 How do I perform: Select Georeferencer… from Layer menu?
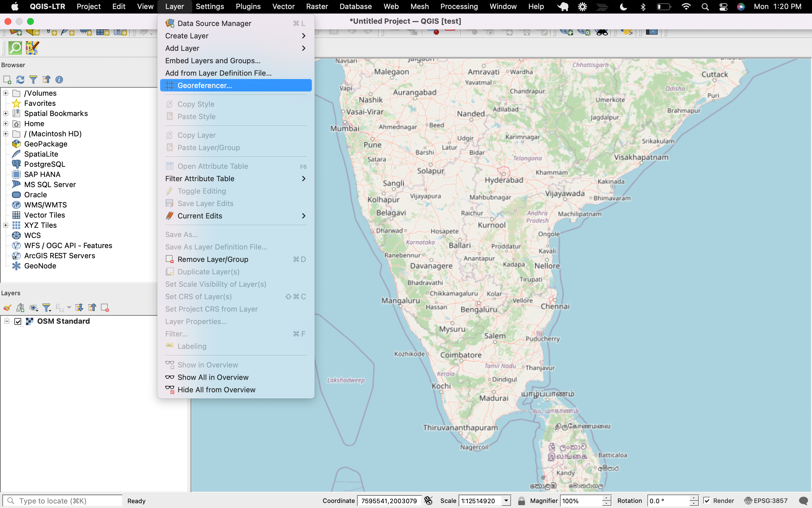[236, 85]
